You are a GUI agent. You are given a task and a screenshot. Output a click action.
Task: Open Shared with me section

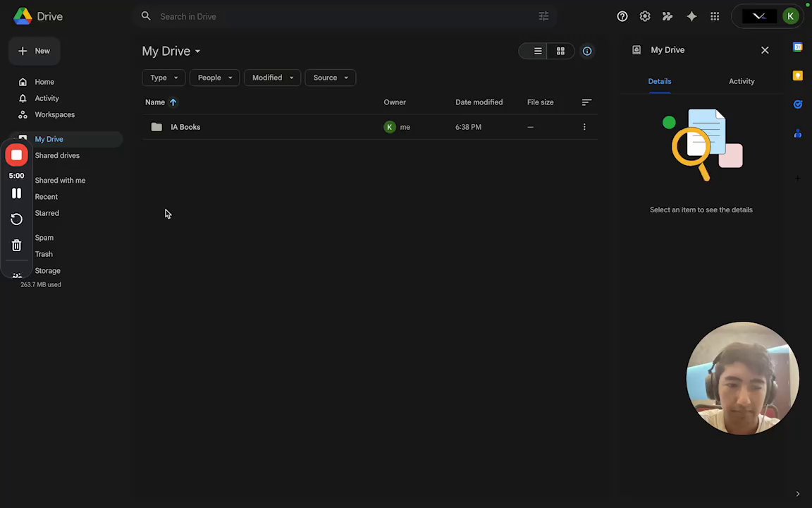pyautogui.click(x=60, y=181)
